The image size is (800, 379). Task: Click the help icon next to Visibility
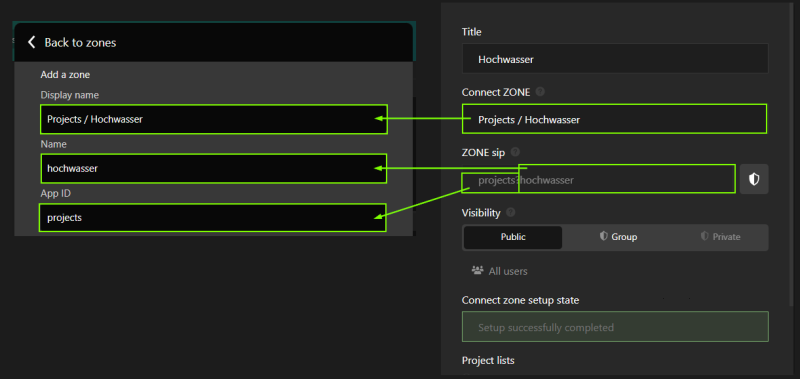click(511, 212)
